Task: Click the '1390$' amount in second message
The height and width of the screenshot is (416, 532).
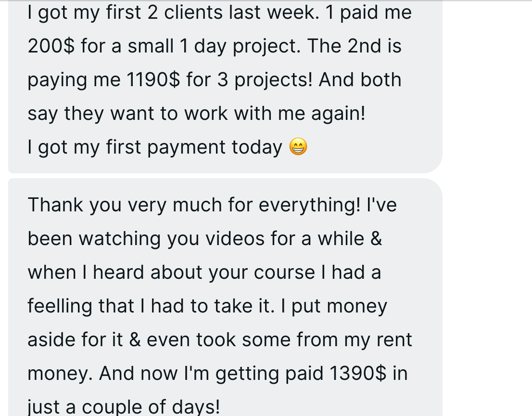Action: click(x=358, y=374)
